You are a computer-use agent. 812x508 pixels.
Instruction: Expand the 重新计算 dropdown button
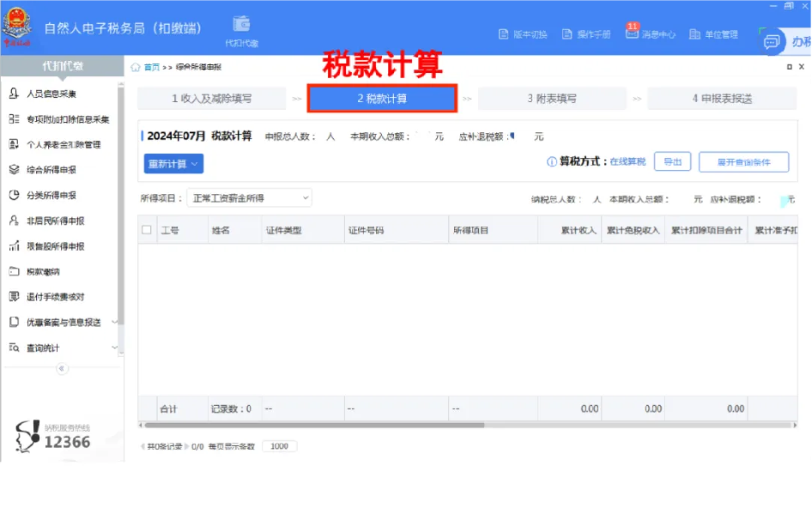click(x=173, y=164)
